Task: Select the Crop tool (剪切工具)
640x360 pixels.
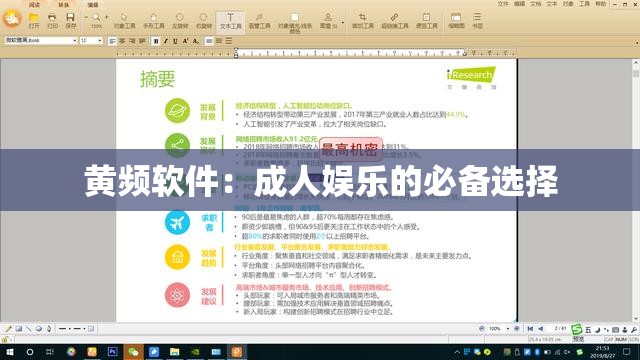Action: coord(363,20)
